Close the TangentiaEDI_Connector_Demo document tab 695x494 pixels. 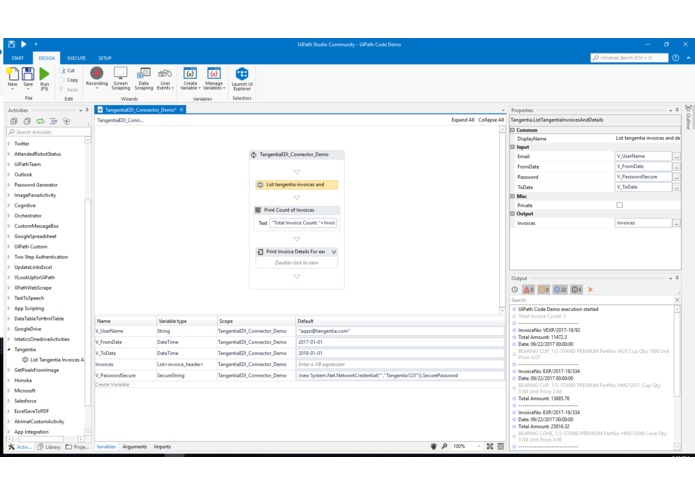pyautogui.click(x=181, y=109)
